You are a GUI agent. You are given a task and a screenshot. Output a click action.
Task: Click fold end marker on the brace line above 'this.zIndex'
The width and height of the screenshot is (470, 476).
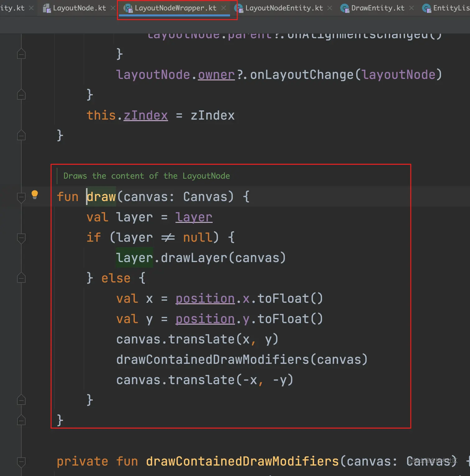[21, 94]
